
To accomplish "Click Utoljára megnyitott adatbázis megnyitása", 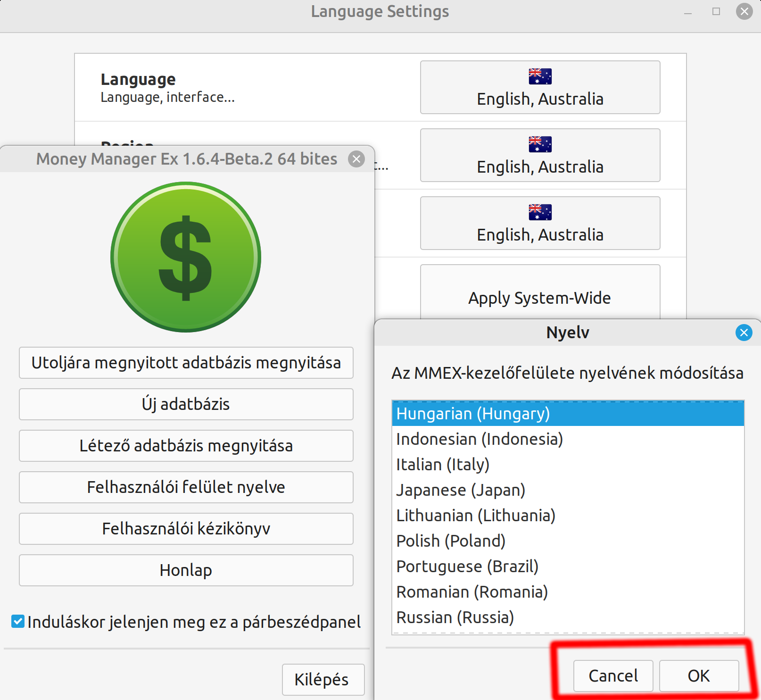I will tap(186, 363).
